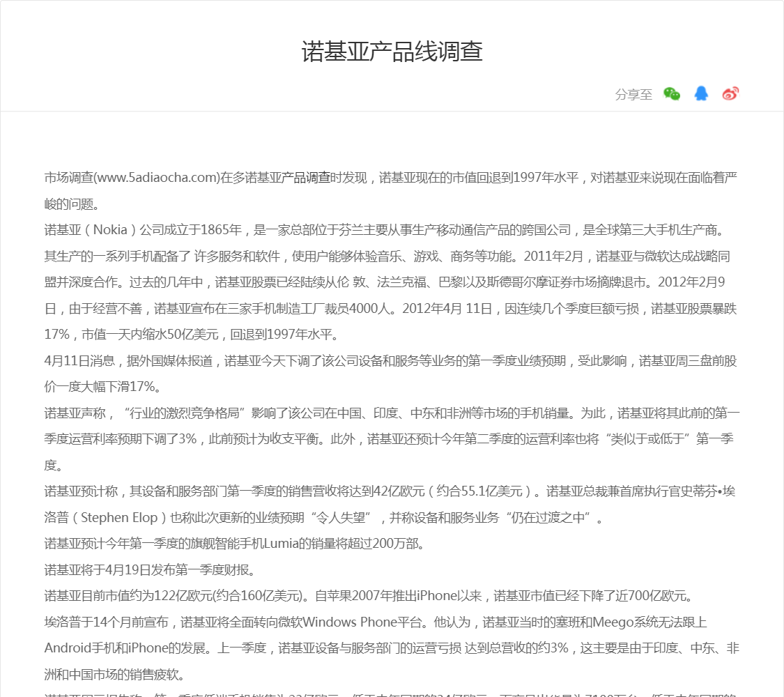Share the article via the Weibo icon
Image resolution: width=784 pixels, height=697 pixels.
click(x=730, y=93)
